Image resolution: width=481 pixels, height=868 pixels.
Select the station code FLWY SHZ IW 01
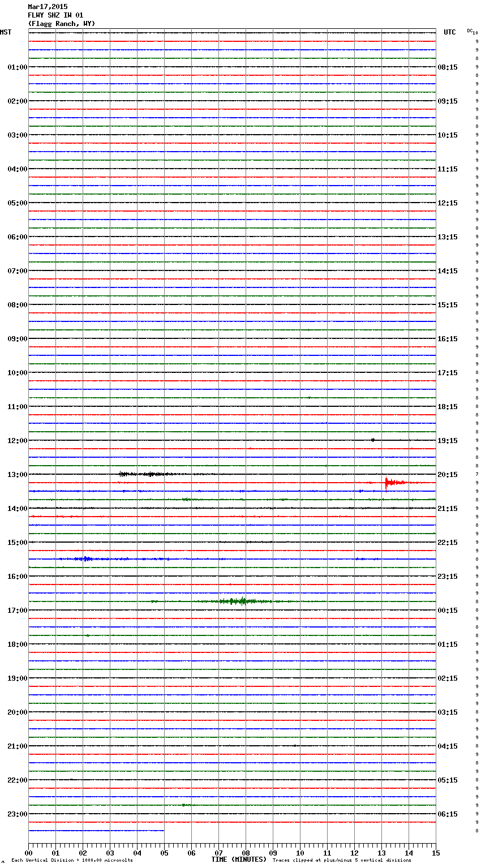[55, 15]
